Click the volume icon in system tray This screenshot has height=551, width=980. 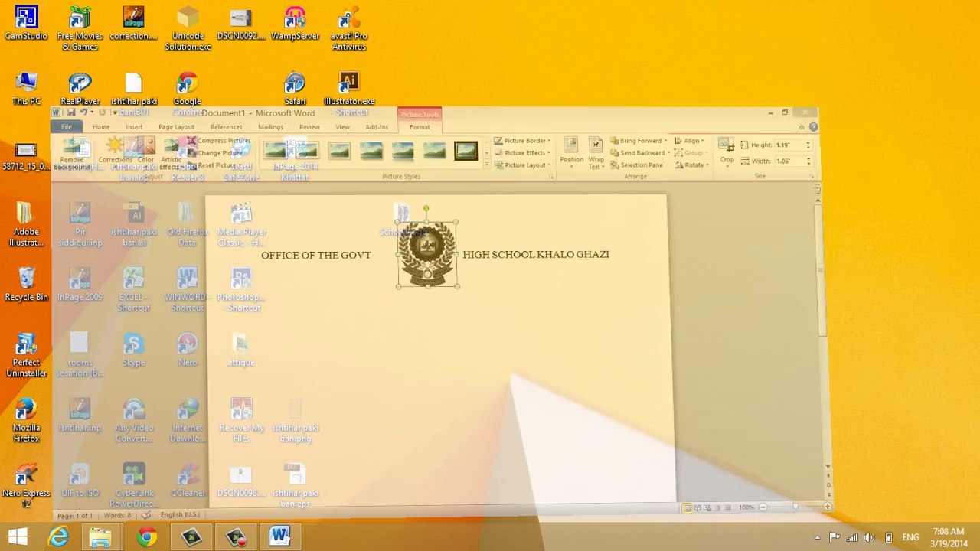point(869,537)
